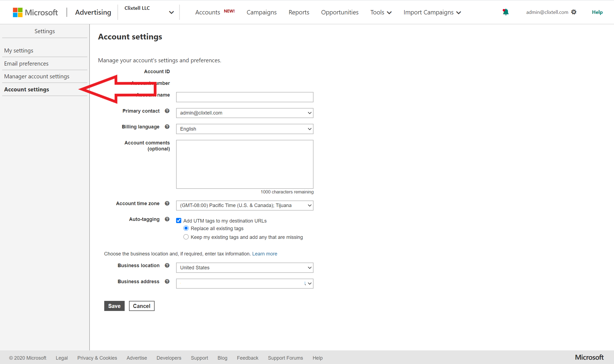
Task: Select Replace all existing tags radio button
Action: (186, 228)
